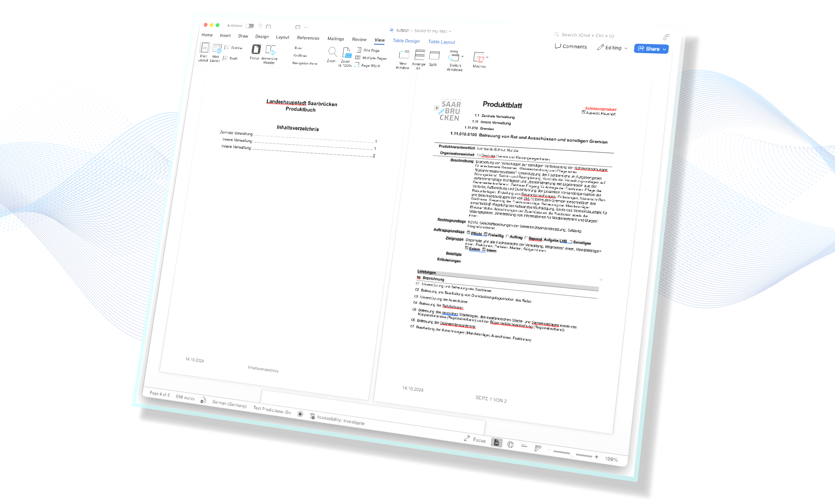
Task: Toggle the Pflicht checkbox
Action: pyautogui.click(x=469, y=233)
